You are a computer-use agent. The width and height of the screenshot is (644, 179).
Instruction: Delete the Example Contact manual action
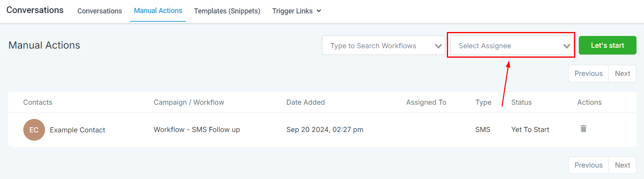583,128
